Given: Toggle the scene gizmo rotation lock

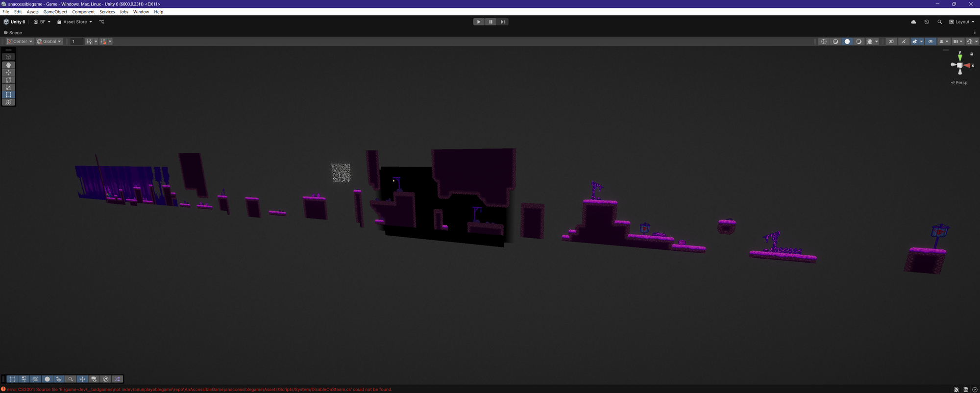Looking at the screenshot, I should pos(972,54).
